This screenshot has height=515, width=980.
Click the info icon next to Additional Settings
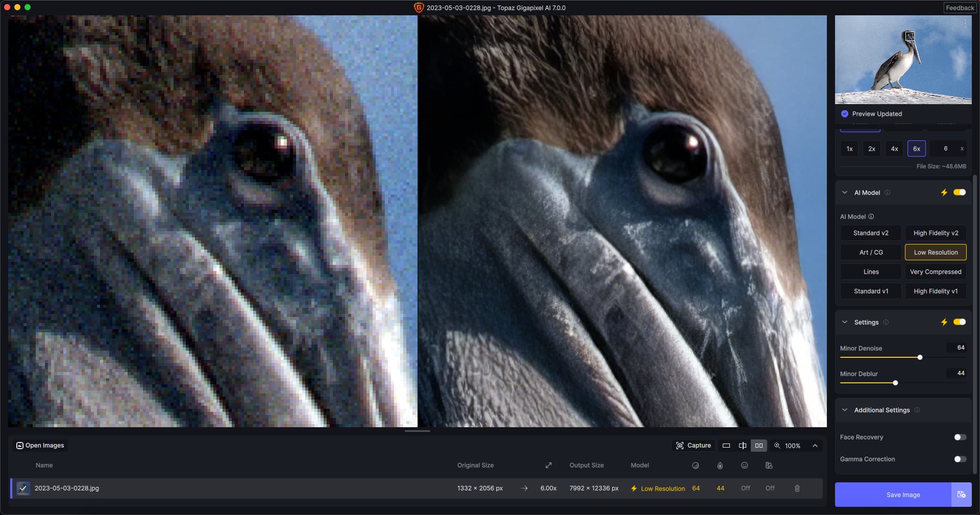[917, 410]
